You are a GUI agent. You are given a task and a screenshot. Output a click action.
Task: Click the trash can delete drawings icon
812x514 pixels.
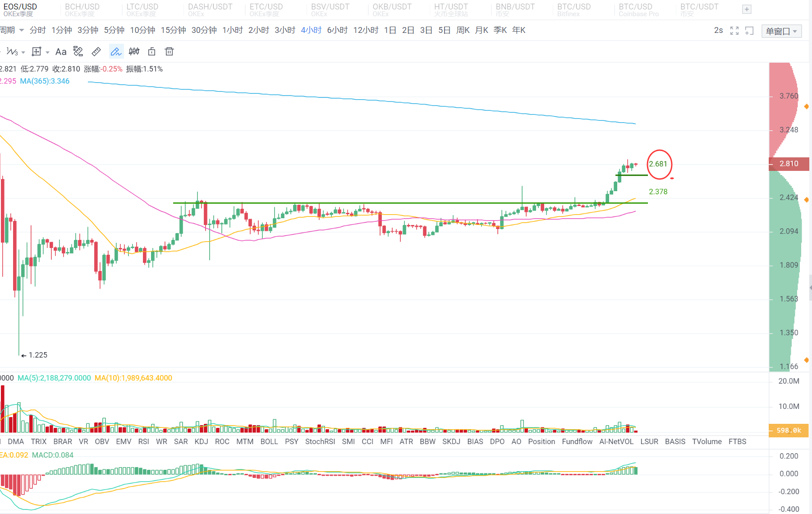(x=169, y=52)
